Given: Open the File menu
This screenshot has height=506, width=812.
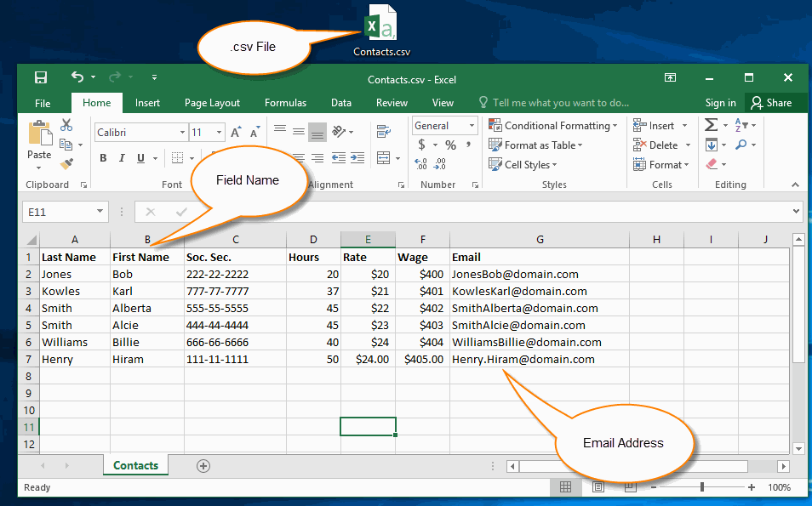Looking at the screenshot, I should [x=43, y=104].
